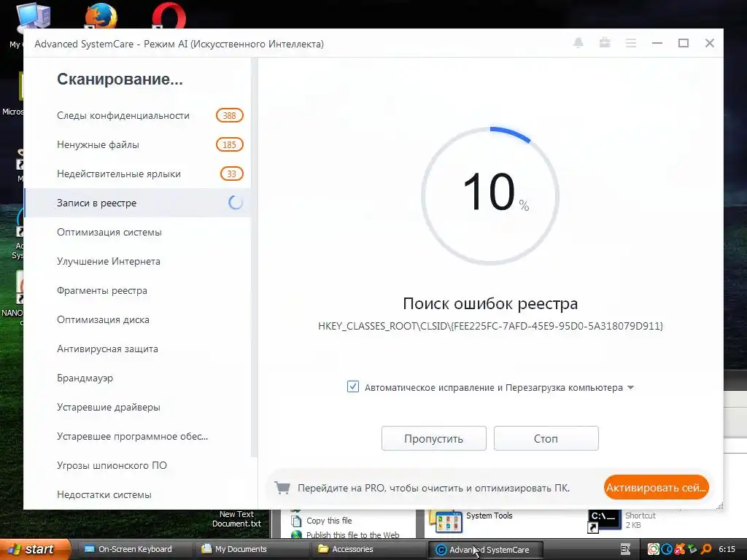Click the 185 junk files badge

coord(230,145)
